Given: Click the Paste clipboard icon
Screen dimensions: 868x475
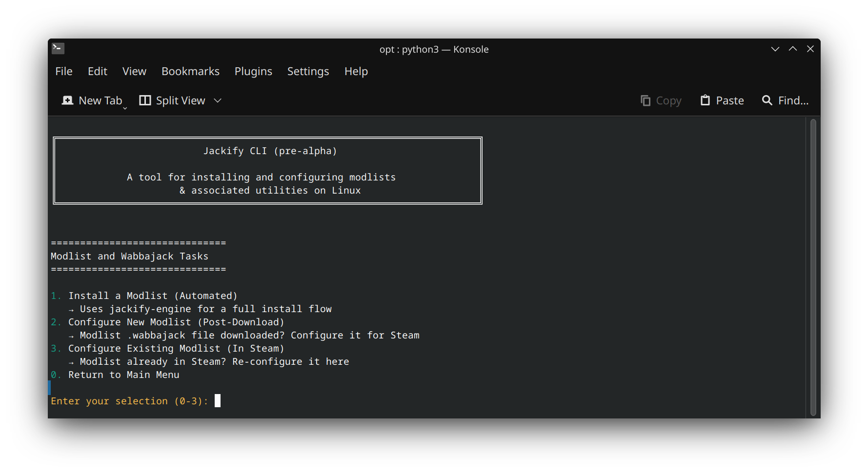Looking at the screenshot, I should (x=705, y=100).
